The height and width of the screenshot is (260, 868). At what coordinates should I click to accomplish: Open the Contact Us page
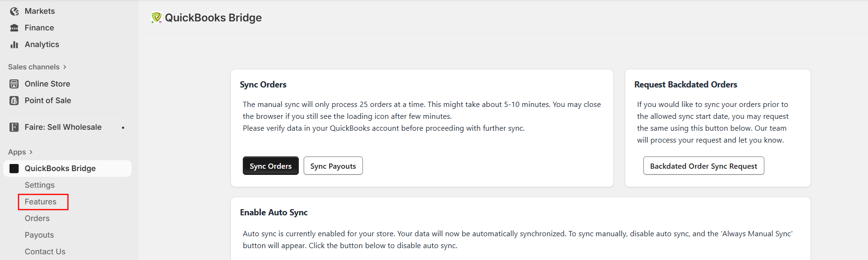pos(45,251)
